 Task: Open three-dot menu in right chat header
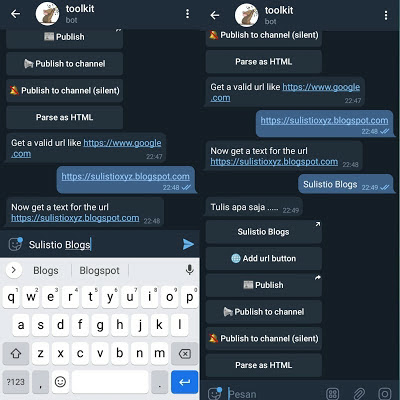[x=386, y=15]
